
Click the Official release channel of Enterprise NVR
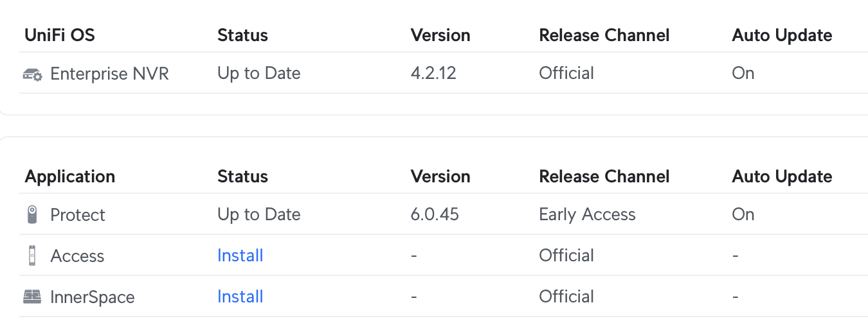tap(566, 73)
